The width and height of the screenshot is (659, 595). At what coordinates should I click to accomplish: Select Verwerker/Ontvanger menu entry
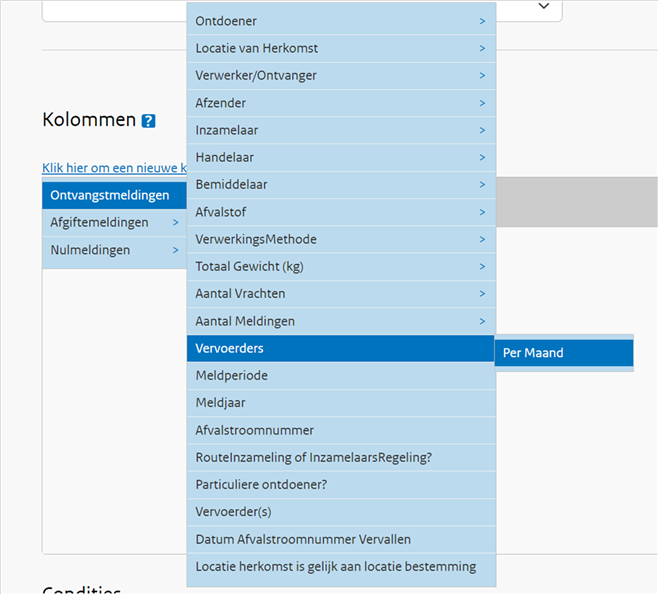tap(340, 75)
